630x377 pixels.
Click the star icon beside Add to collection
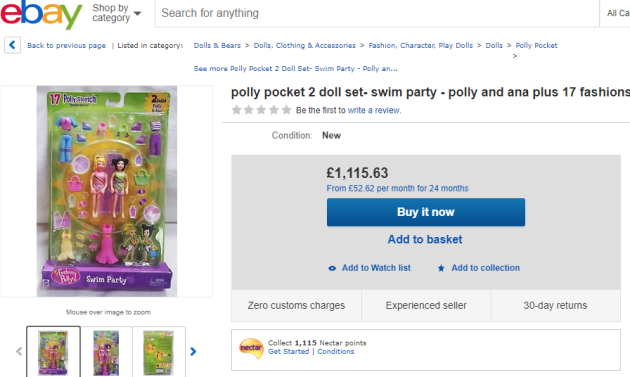point(441,268)
